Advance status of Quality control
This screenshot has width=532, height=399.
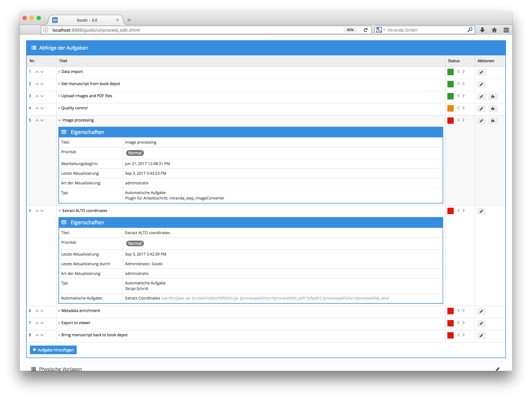(463, 108)
